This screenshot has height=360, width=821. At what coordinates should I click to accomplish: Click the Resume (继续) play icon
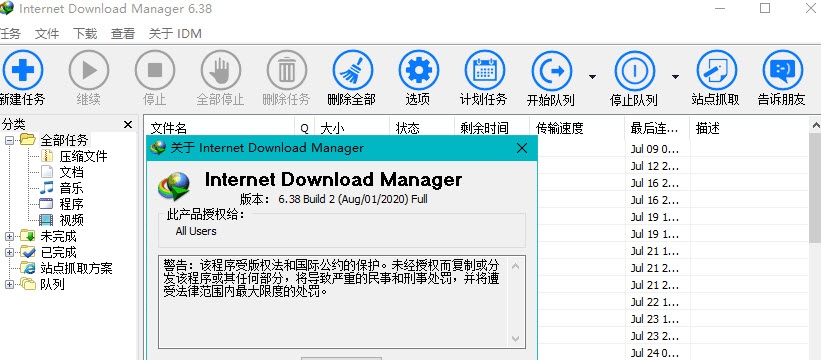pyautogui.click(x=89, y=70)
